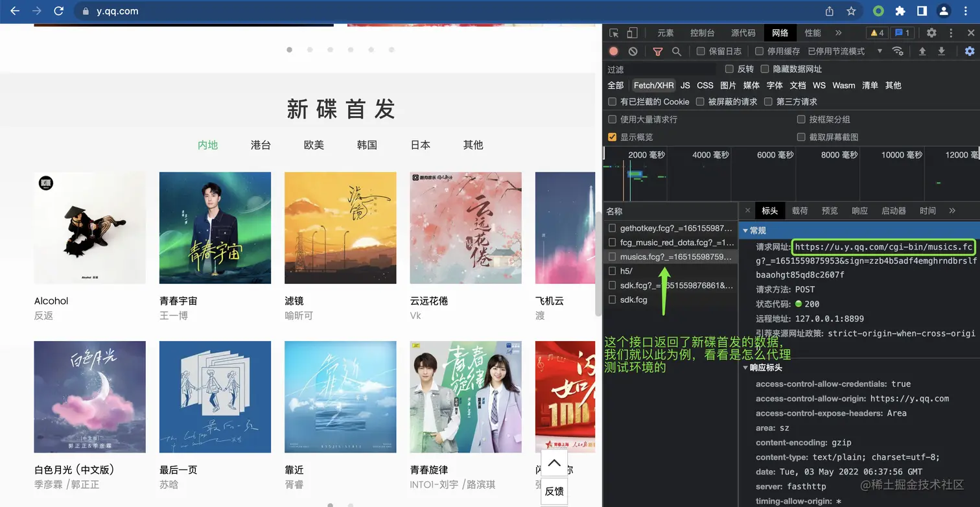Open the 性能 panel tab

[x=813, y=33]
